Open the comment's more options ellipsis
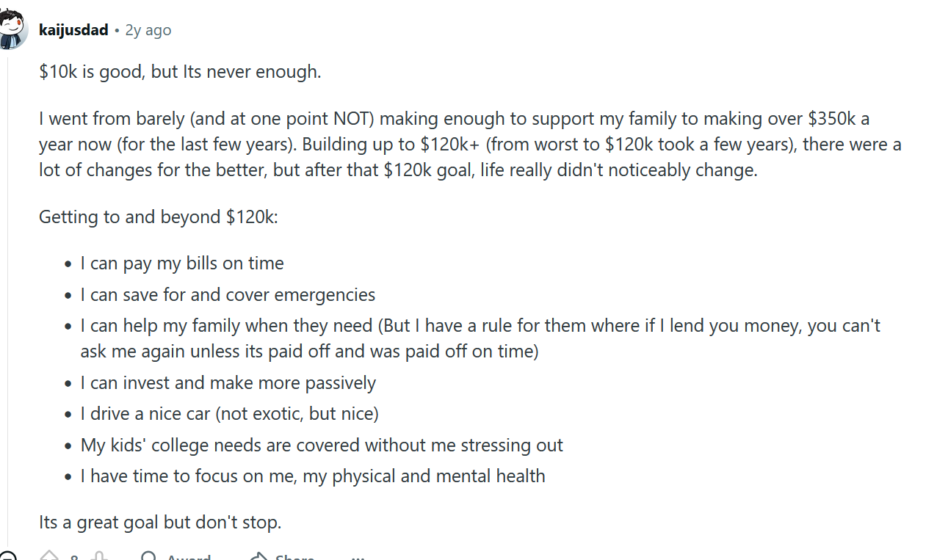This screenshot has width=937, height=560. 356,557
